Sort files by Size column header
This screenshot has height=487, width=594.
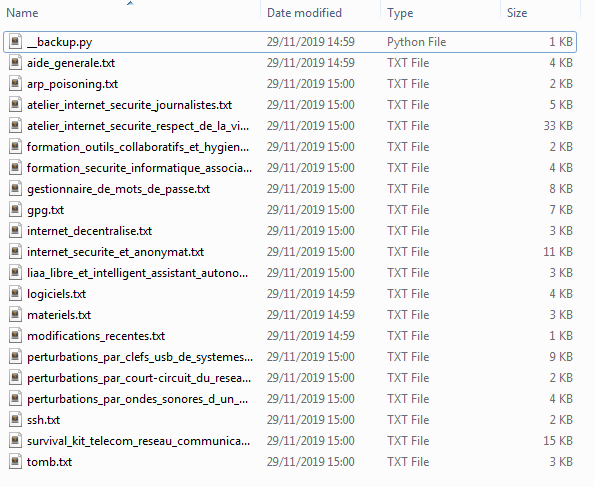click(517, 13)
